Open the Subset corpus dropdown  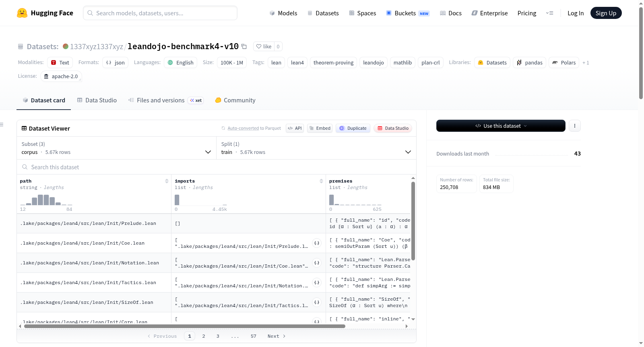[x=116, y=148]
